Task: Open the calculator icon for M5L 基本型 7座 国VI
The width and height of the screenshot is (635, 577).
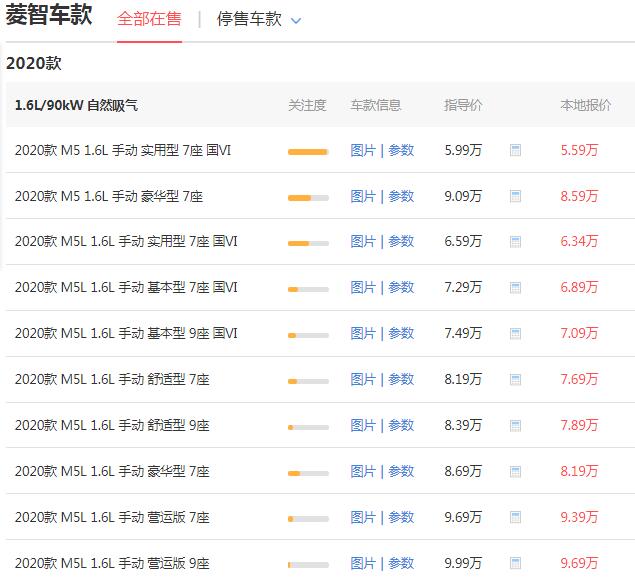Action: tap(515, 288)
